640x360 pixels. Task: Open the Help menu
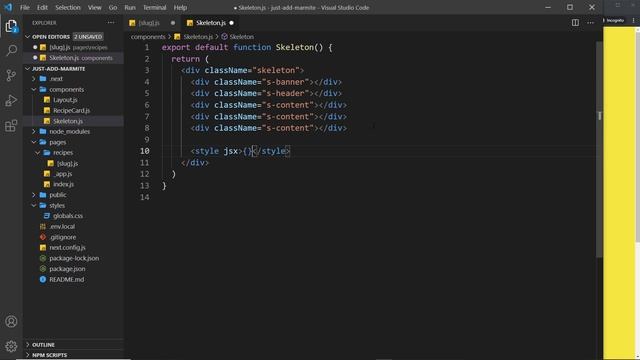point(180,7)
